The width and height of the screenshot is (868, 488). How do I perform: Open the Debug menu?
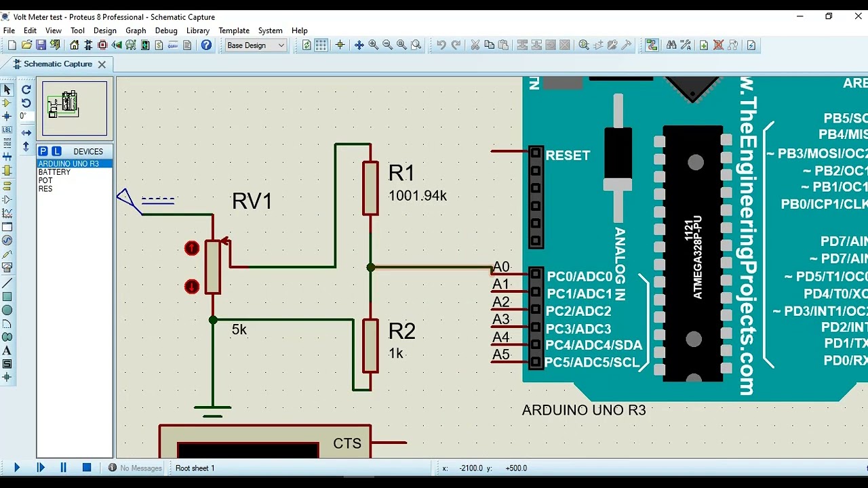[x=166, y=30]
